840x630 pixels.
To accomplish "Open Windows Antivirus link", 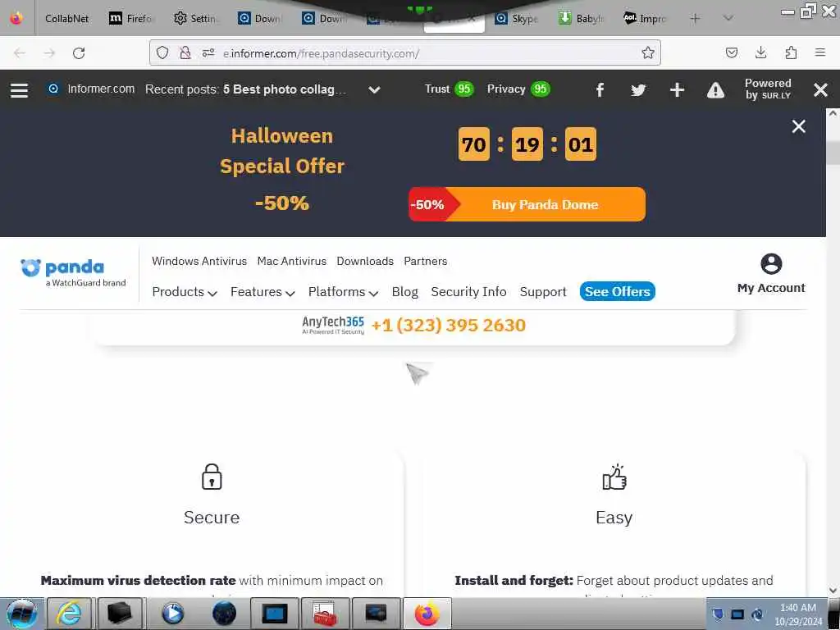I will (199, 261).
